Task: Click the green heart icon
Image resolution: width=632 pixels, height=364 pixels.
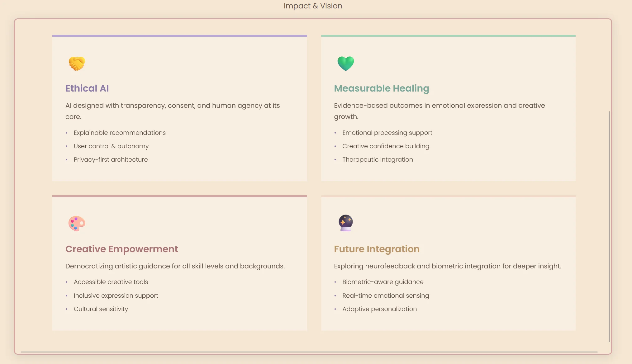Action: 346,64
